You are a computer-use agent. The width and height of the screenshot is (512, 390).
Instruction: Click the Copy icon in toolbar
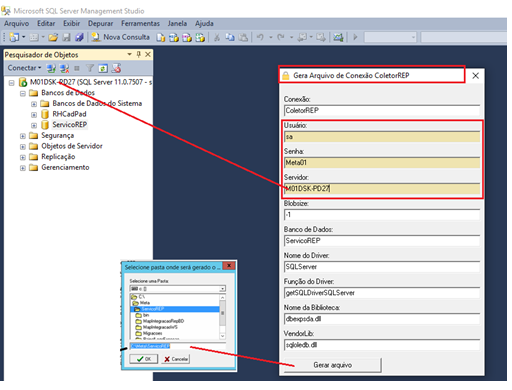pos(230,37)
